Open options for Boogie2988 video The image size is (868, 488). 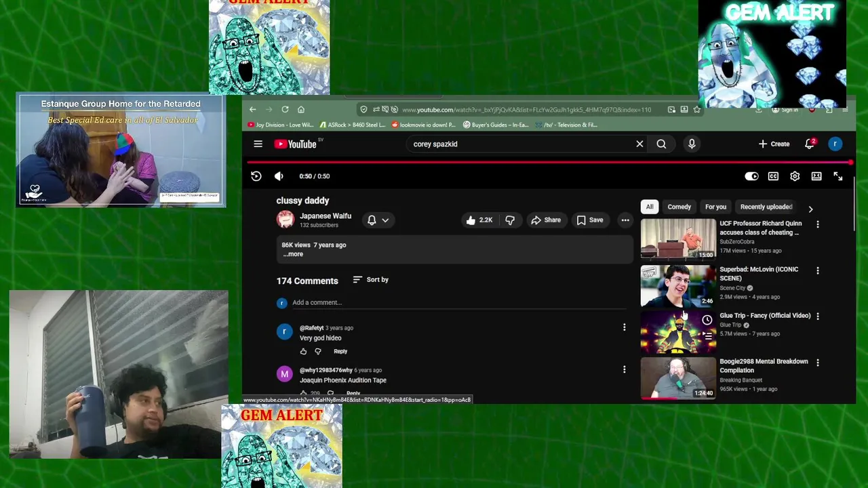click(x=818, y=363)
